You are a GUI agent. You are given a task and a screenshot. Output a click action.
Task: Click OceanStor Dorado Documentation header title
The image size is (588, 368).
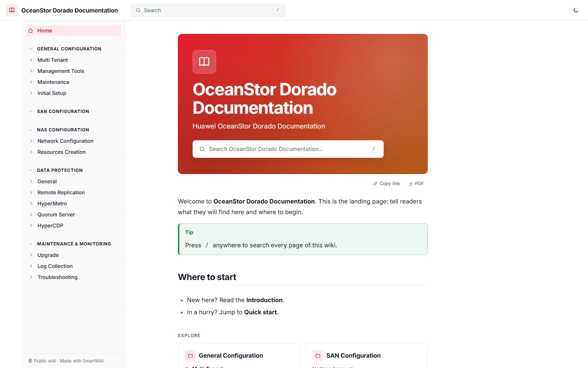[x=69, y=10]
